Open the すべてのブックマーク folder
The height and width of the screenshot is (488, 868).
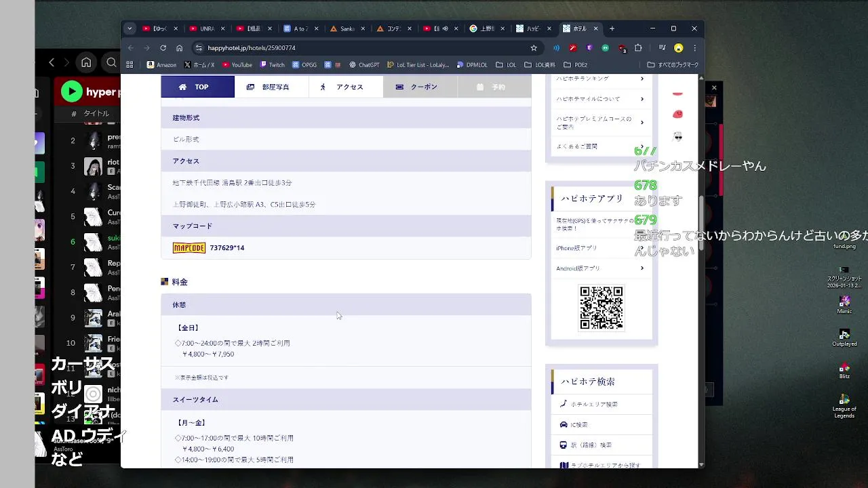[x=673, y=65]
